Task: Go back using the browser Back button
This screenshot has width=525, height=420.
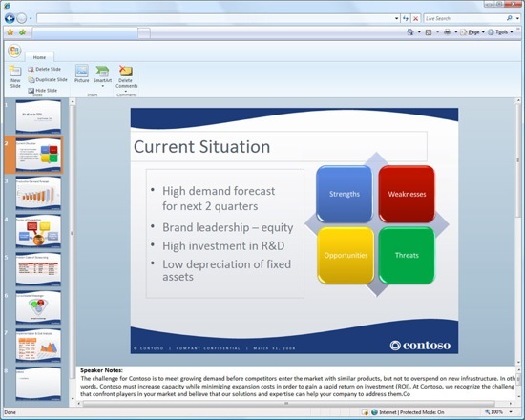Action: click(x=10, y=18)
